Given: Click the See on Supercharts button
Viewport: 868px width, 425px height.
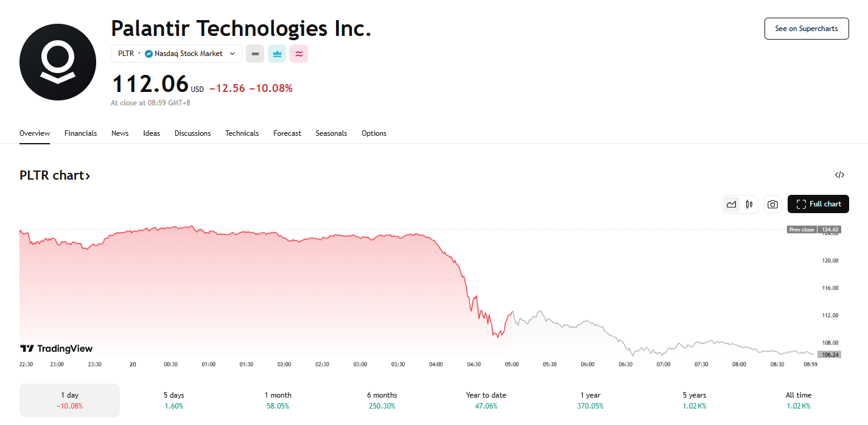Looking at the screenshot, I should coord(806,29).
